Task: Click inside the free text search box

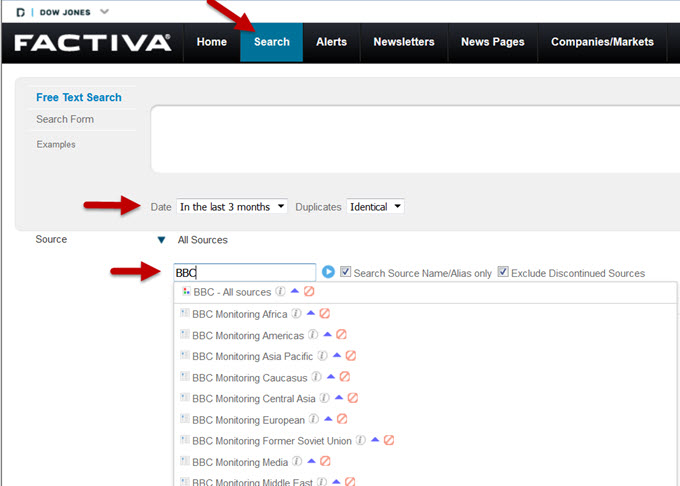Action: point(415,139)
